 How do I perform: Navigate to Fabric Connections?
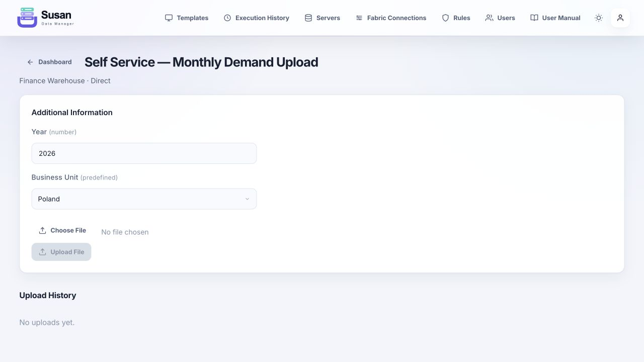(x=391, y=18)
